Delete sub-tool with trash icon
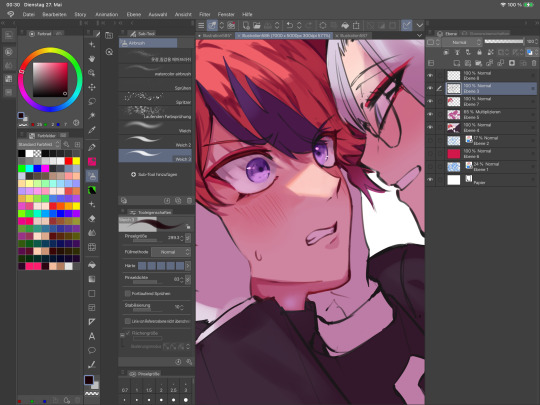Screen dimensions: 540x405 (189, 200)
